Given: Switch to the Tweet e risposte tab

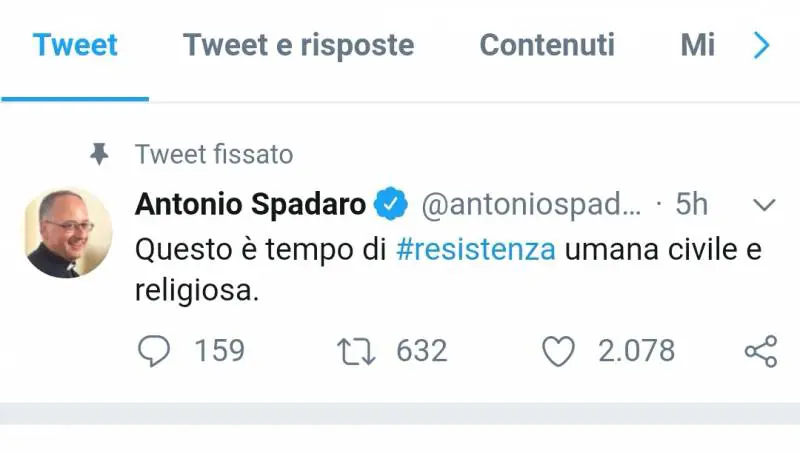Looking at the screenshot, I should [x=298, y=45].
